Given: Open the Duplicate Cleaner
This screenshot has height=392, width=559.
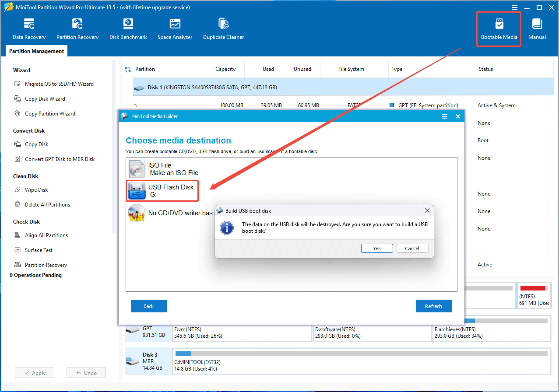Looking at the screenshot, I should coord(223,27).
